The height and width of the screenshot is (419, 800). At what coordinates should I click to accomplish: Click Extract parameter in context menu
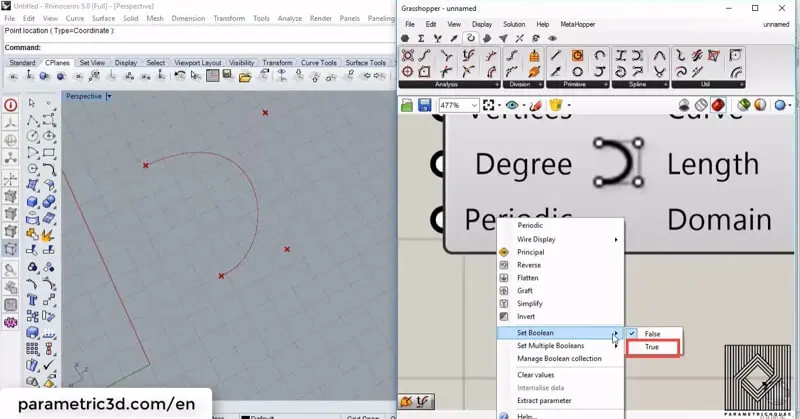click(x=545, y=400)
